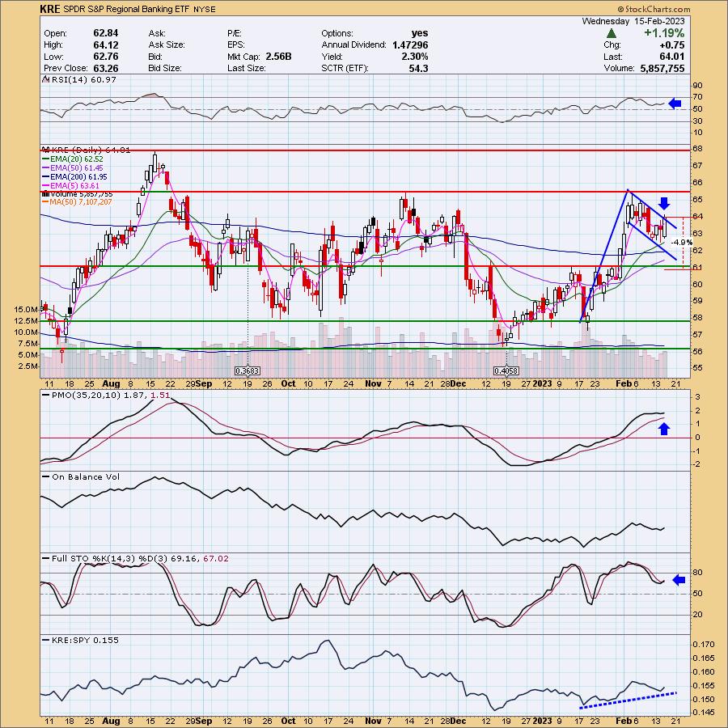Click the Last price 64.01
Screen dimensions: 728x728
672,56
